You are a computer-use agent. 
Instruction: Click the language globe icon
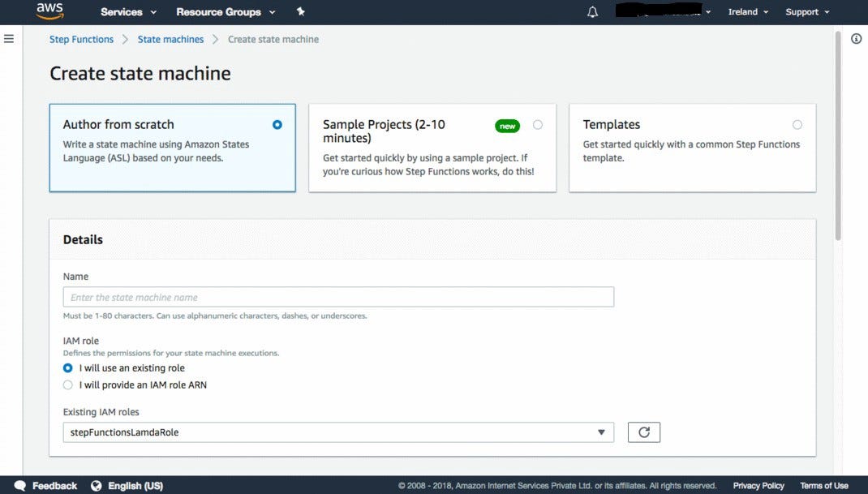click(97, 486)
